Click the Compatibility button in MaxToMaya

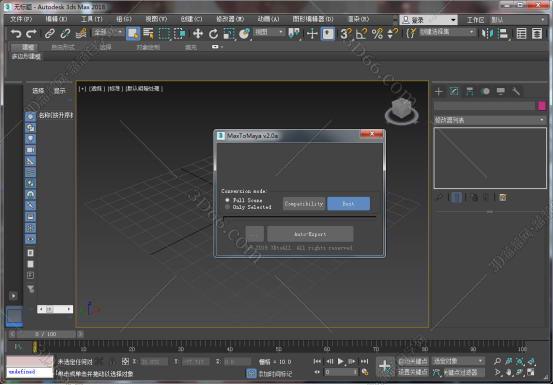click(304, 204)
